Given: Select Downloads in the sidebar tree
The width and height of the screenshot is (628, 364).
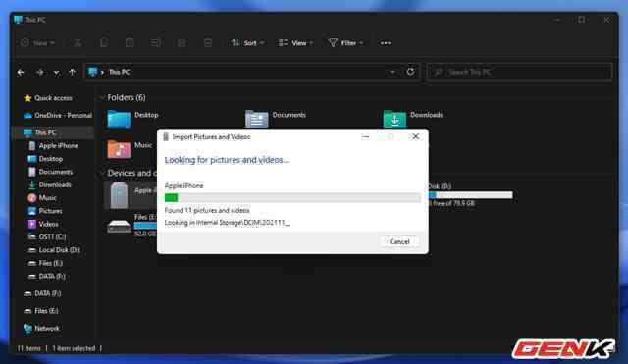Looking at the screenshot, I should click(x=50, y=185).
